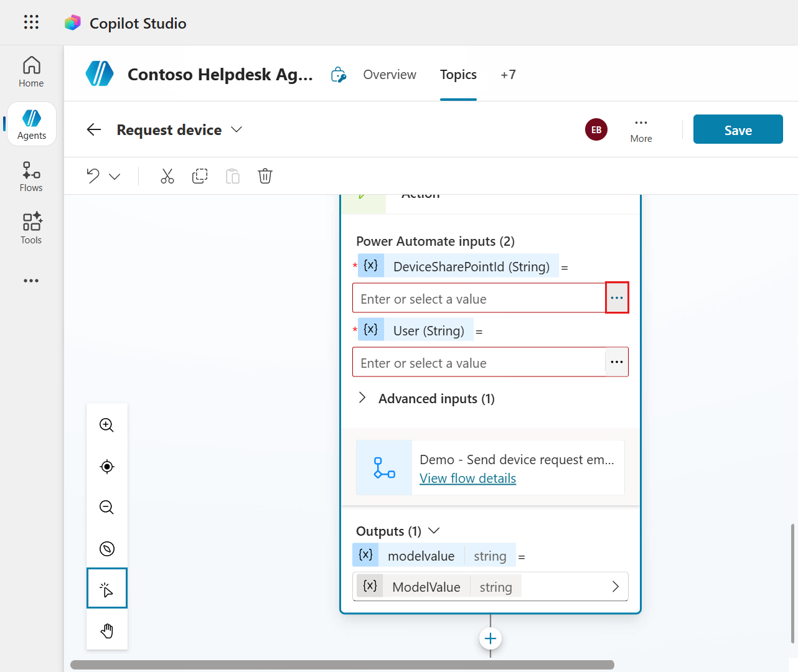
Task: Open Flows in the left sidebar
Action: pos(31,177)
